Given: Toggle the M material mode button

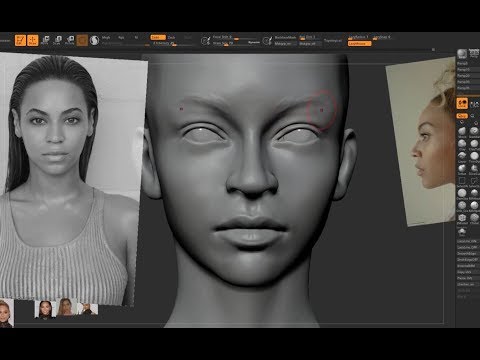Looking at the screenshot, I should coord(136,37).
